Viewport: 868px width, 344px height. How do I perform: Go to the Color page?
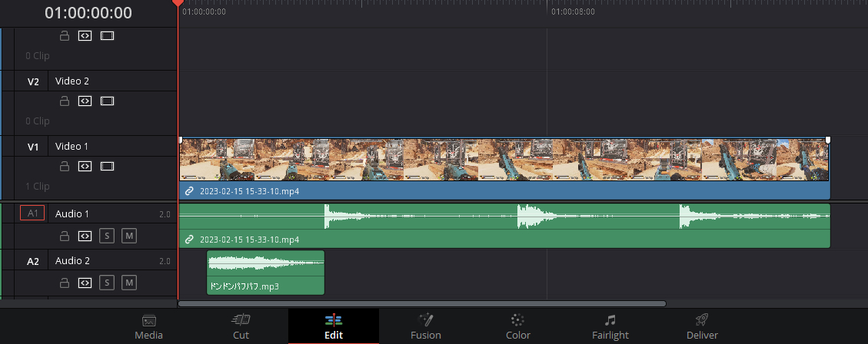coord(518,327)
